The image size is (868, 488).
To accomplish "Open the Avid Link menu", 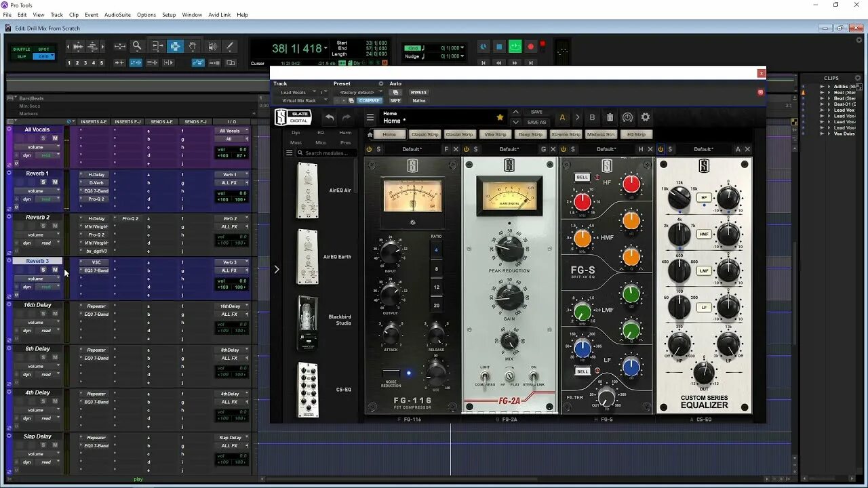I will pyautogui.click(x=219, y=15).
